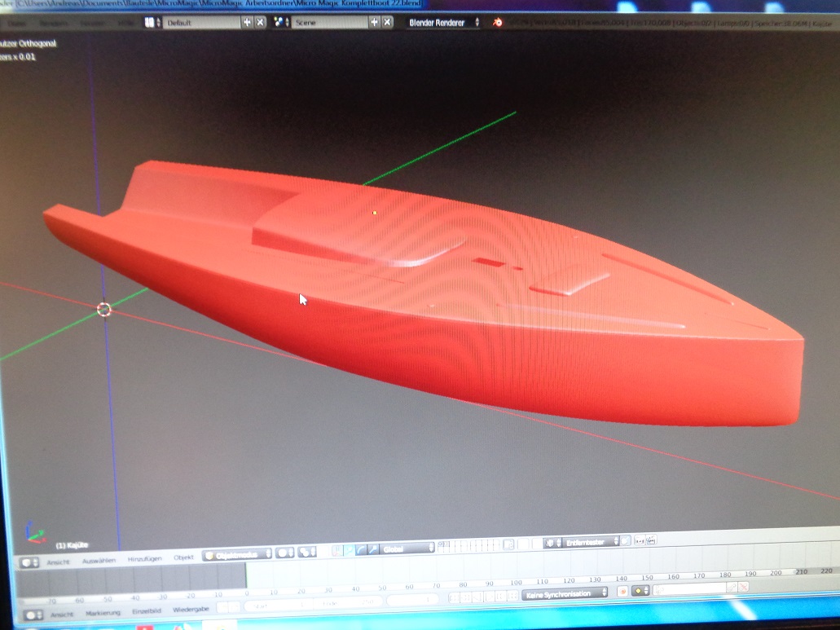Delete the Default screen layout

click(x=260, y=23)
